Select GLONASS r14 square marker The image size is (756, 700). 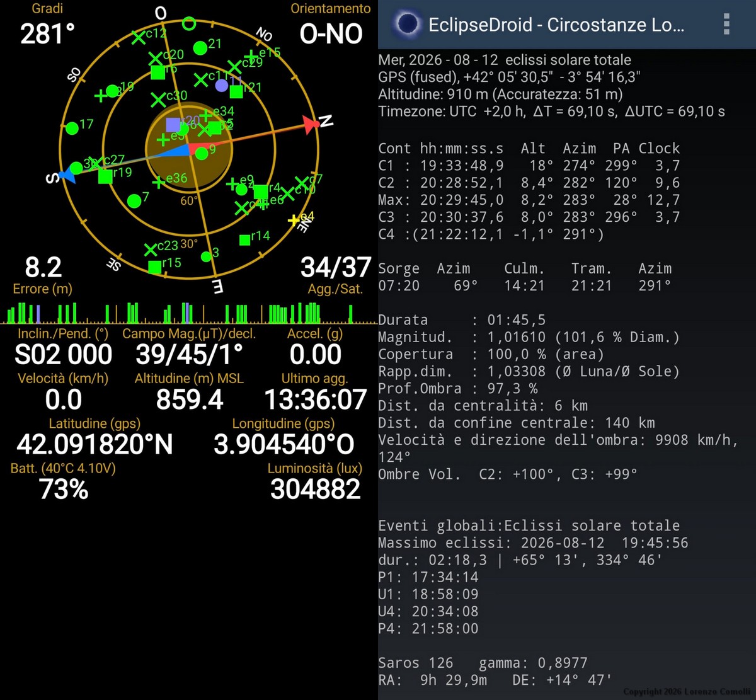(x=245, y=240)
